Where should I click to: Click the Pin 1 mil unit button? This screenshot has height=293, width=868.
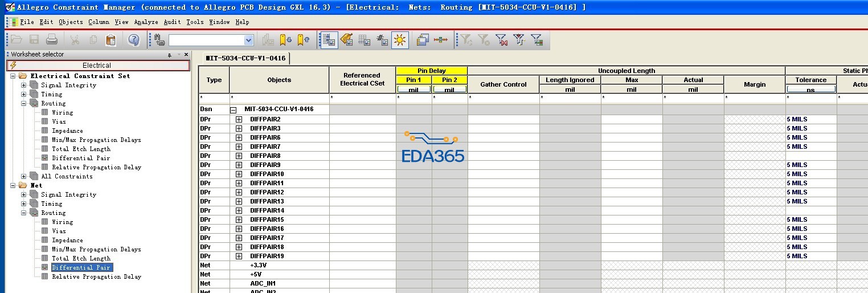(414, 89)
